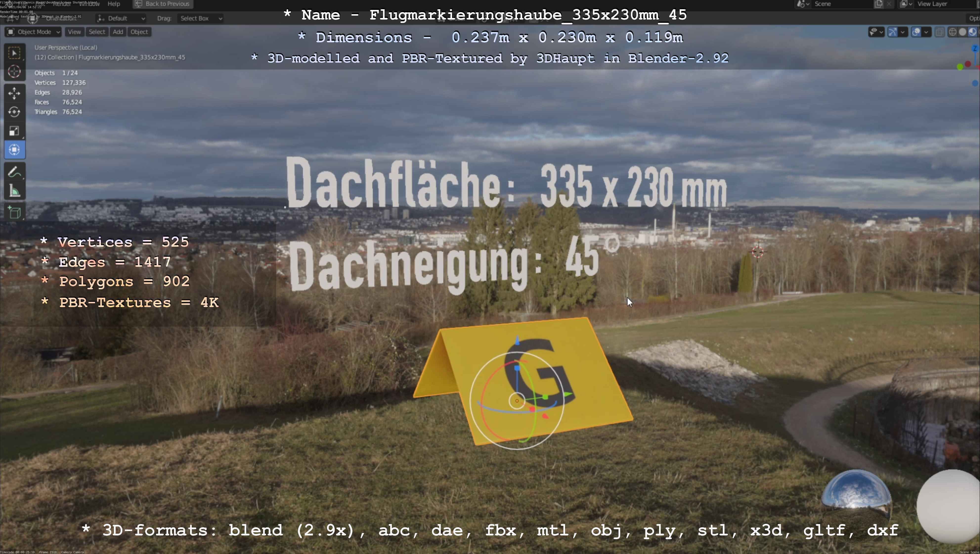Open the Default orientation dropdown
This screenshot has width=980, height=554.
(121, 18)
